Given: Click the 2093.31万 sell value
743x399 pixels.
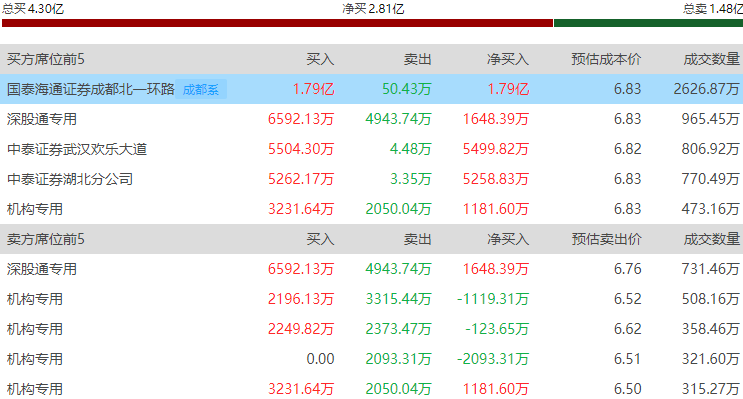Looking at the screenshot, I should [x=399, y=359].
